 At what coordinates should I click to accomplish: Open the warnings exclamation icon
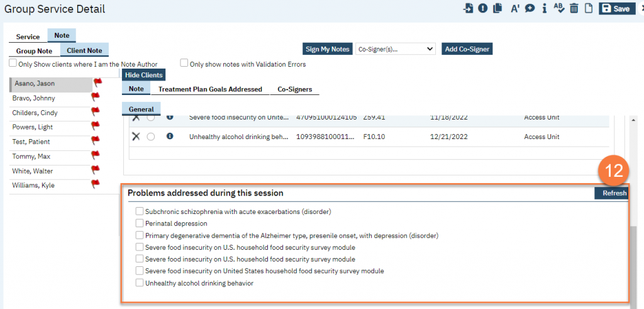click(483, 8)
